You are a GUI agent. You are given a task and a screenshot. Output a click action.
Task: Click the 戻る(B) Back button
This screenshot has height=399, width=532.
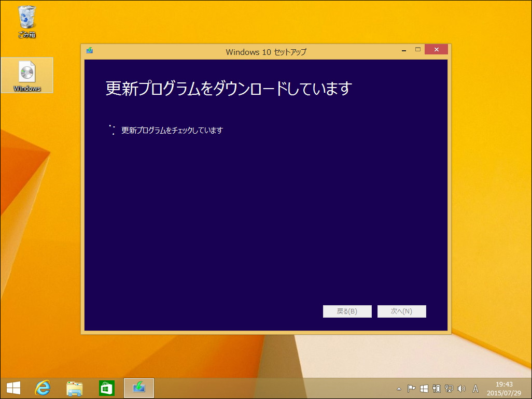pyautogui.click(x=347, y=311)
